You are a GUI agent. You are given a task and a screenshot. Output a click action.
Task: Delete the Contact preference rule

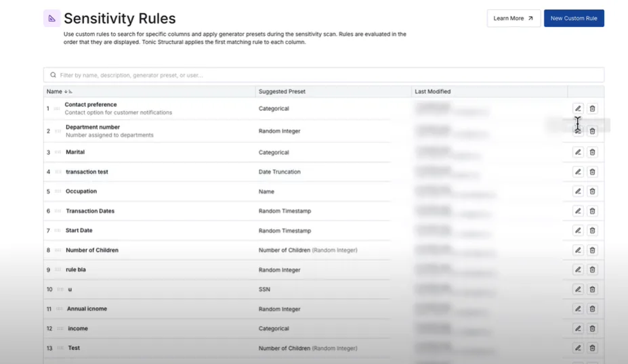592,108
